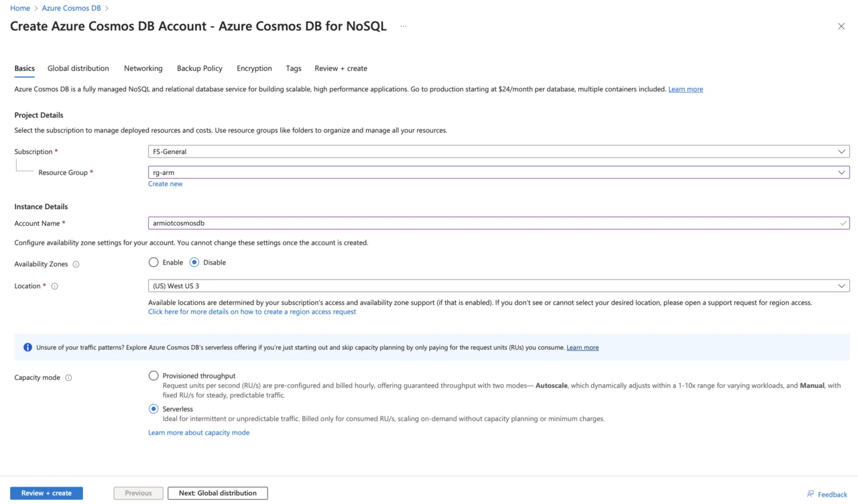Expand the Subscription dropdown
This screenshot has height=504, width=858.
click(x=498, y=151)
